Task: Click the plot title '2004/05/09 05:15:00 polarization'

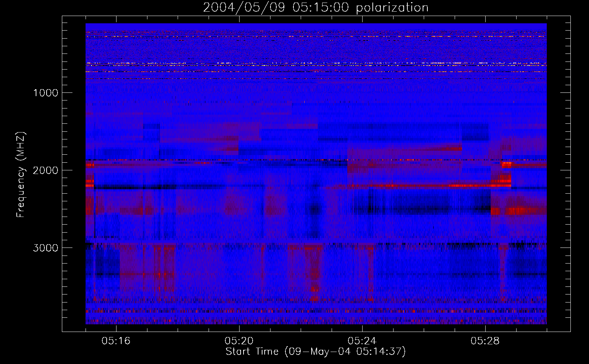Action: tap(316, 7)
